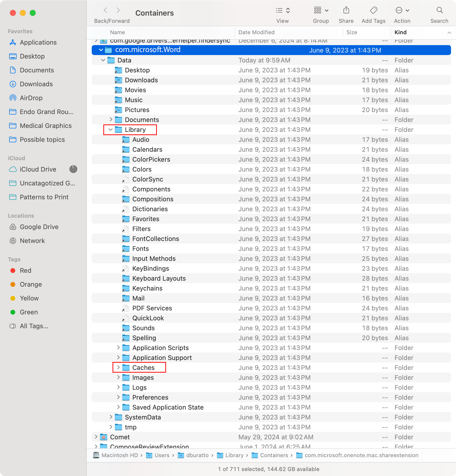The image size is (456, 476).
Task: Collapse the com.microsoft.Word folder
Action: click(x=101, y=50)
